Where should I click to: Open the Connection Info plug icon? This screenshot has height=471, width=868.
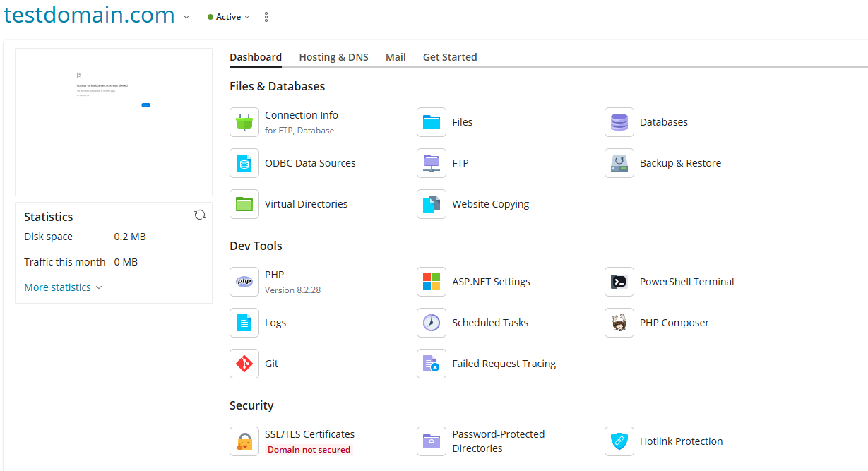click(x=244, y=122)
